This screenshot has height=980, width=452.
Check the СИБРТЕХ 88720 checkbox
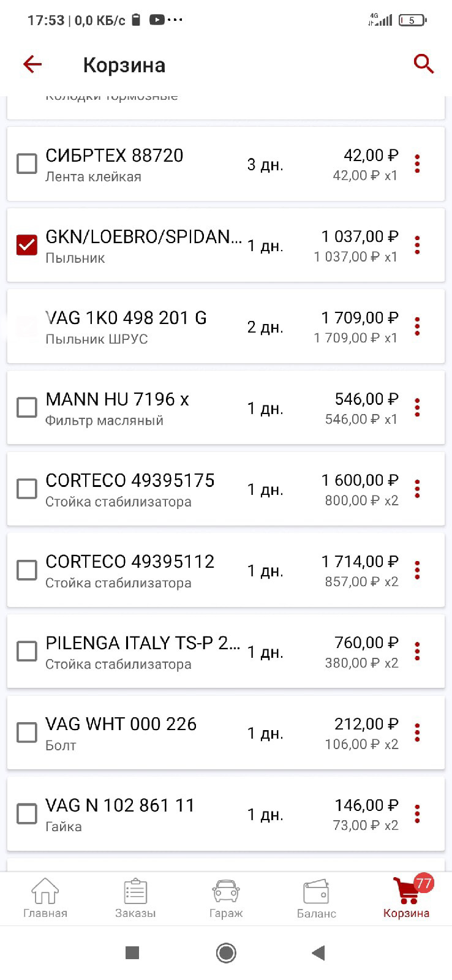pos(27,164)
